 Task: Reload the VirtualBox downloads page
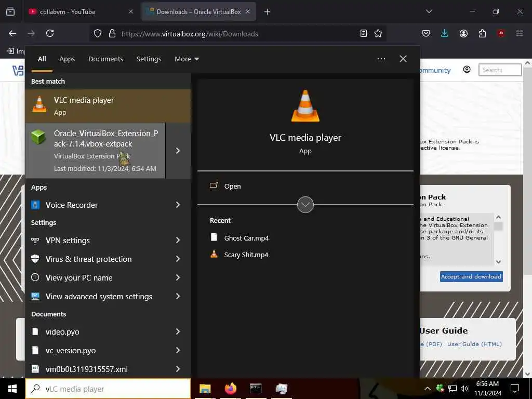tap(50, 33)
